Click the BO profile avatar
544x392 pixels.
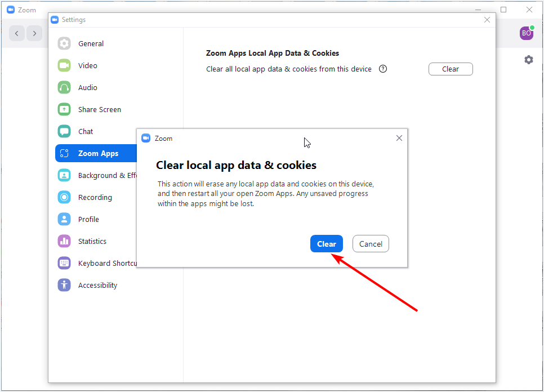tap(527, 33)
